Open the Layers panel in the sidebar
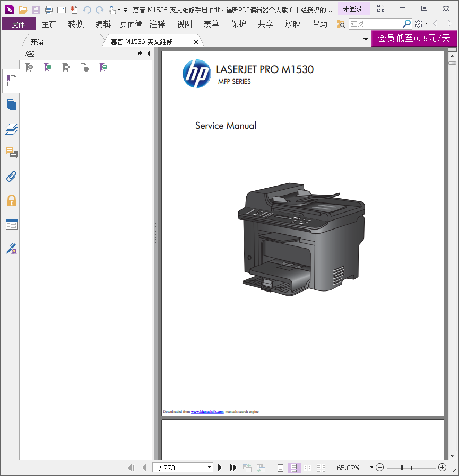Viewport: 459px width, 476px height. 12,129
